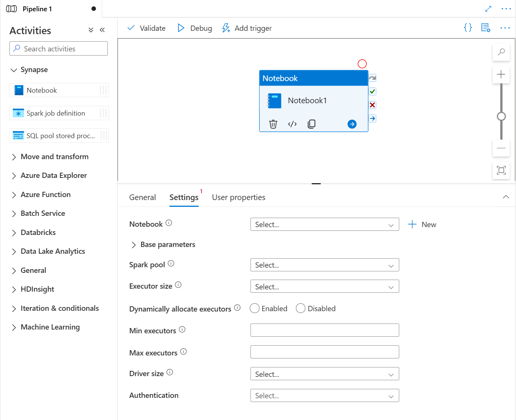Click the zoom to fit canvas icon
516x420 pixels.
coord(501,170)
